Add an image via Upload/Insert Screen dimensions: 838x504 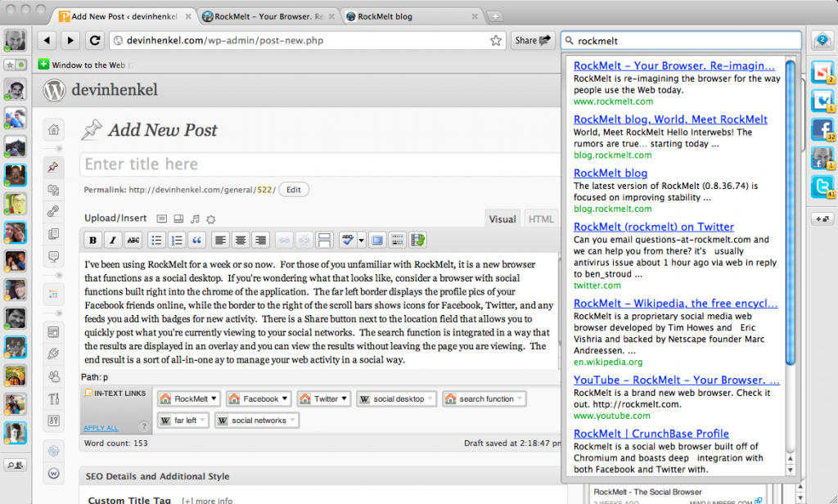162,218
